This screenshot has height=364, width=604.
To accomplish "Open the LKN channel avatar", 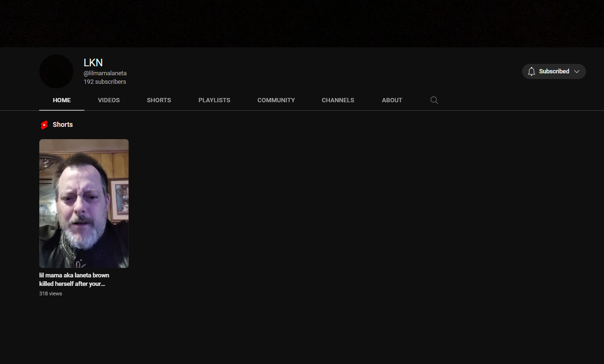I will pyautogui.click(x=56, y=71).
